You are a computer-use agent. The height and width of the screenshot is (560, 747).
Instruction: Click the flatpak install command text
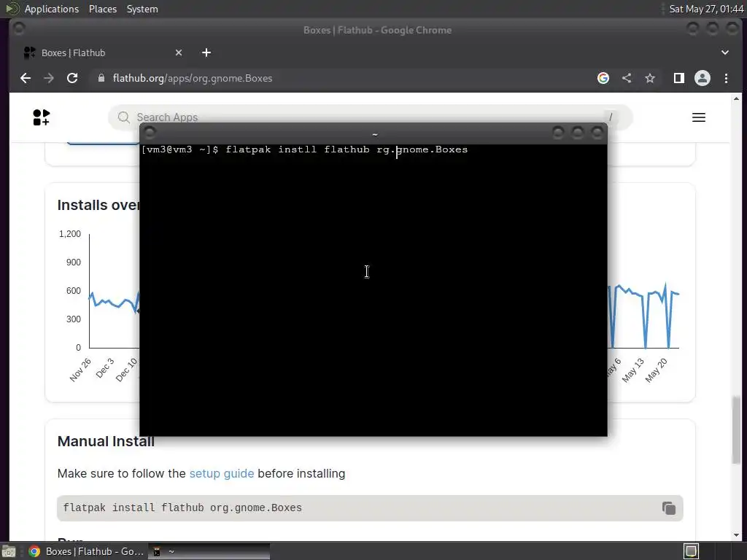click(x=182, y=508)
